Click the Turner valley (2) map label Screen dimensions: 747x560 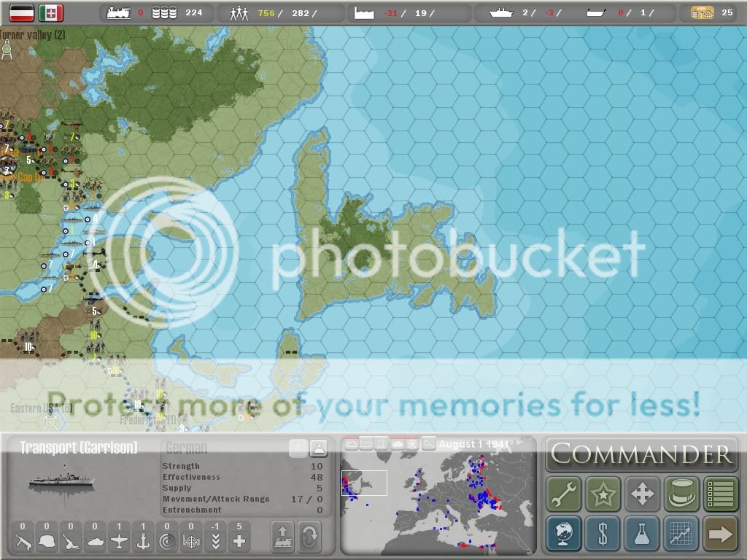click(x=32, y=35)
